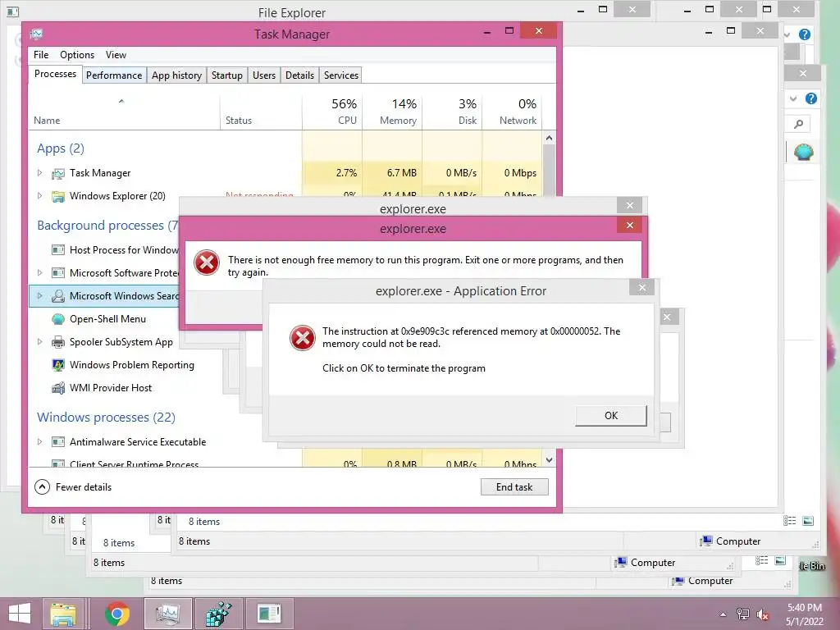Sort processes by Memory usage column
The height and width of the screenshot is (630, 840).
[393, 112]
